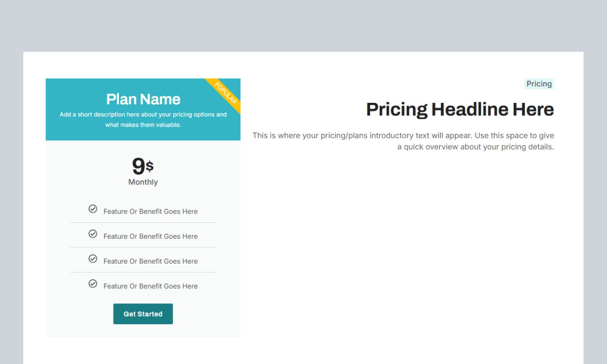The height and width of the screenshot is (364, 607).
Task: Click the dollar sign beside the price
Action: [150, 166]
